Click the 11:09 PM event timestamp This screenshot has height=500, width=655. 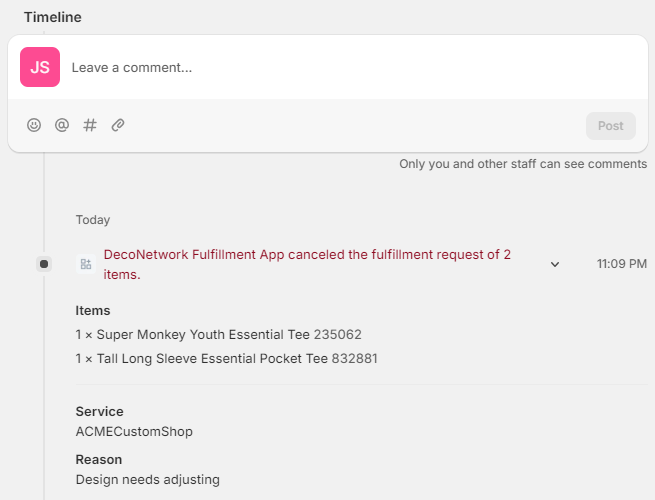[621, 265]
